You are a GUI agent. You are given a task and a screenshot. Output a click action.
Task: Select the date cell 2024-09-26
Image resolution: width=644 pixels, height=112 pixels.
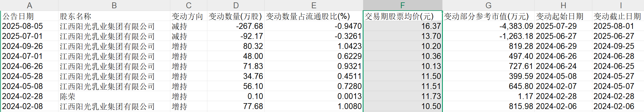pyautogui.click(x=29, y=46)
